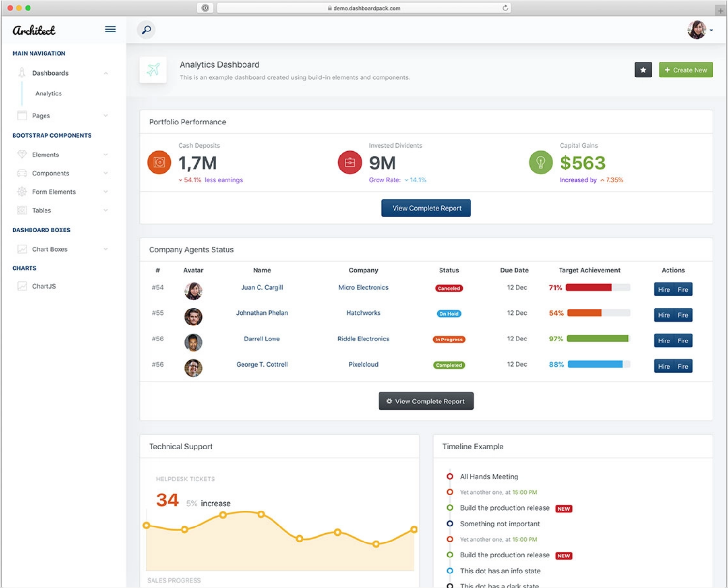Click the 88% blue progress bar
The image size is (728, 588).
coord(599,364)
